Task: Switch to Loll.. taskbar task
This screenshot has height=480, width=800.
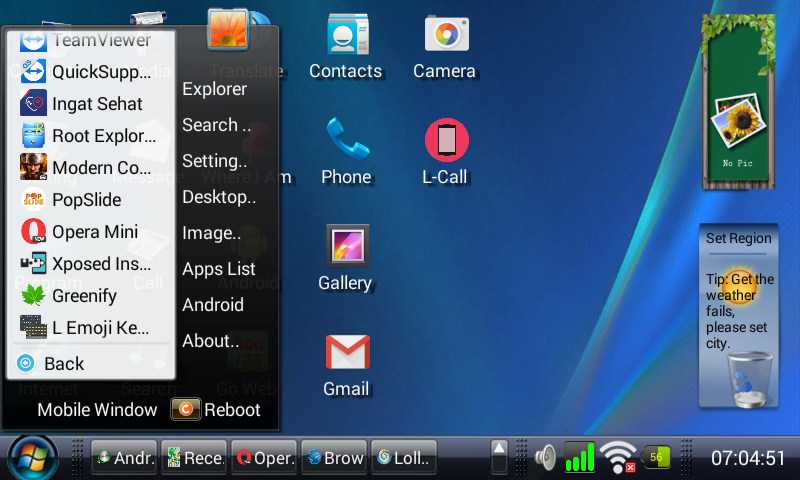Action: click(x=404, y=458)
